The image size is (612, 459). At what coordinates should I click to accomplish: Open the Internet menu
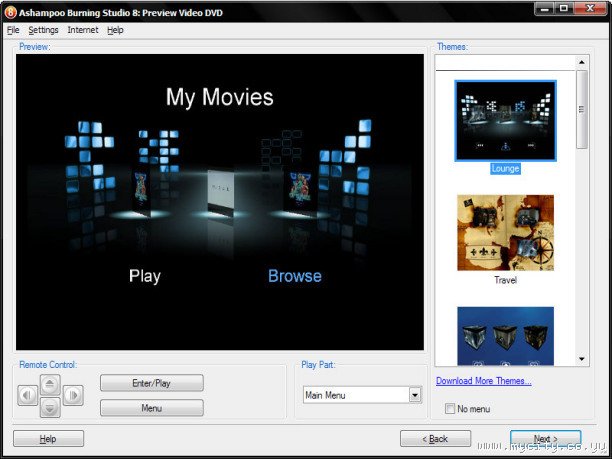pos(83,30)
